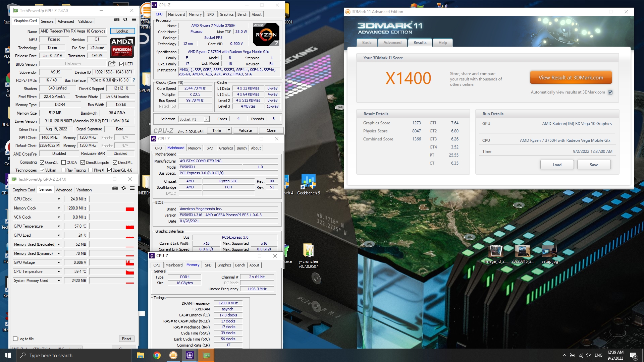
Task: Launch Google Chrome from taskbar
Action: click(157, 355)
